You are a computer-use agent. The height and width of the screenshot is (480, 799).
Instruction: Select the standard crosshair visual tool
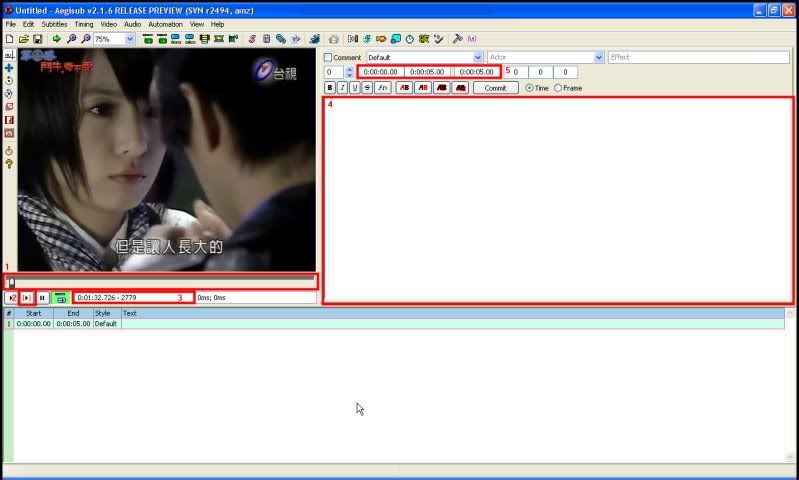pyautogui.click(x=9, y=55)
